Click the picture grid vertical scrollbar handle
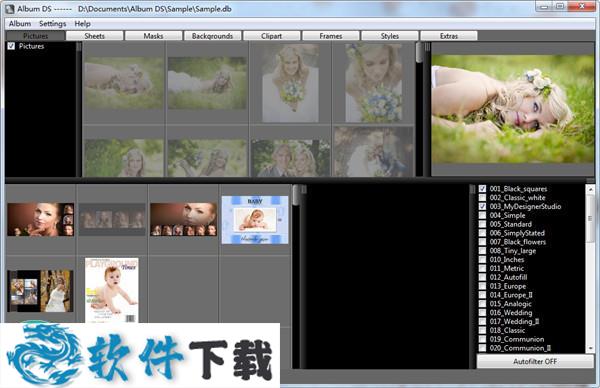Image resolution: width=600 pixels, height=388 pixels. pos(419,52)
